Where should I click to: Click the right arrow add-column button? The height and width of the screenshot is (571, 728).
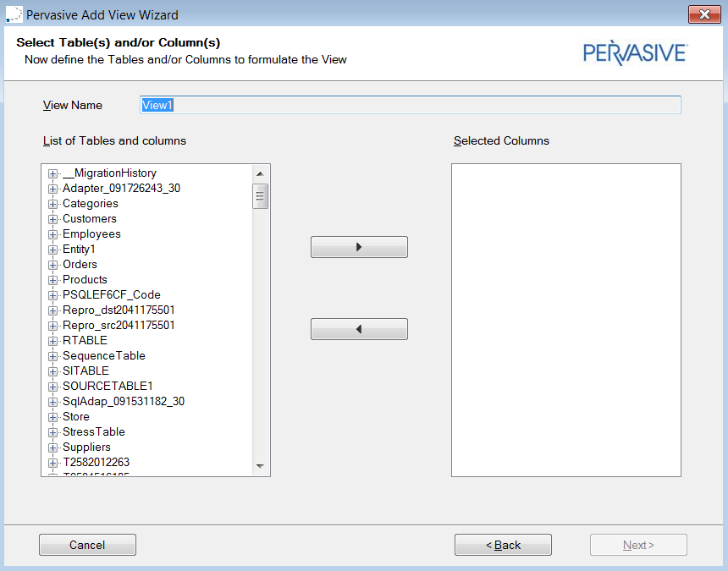359,247
